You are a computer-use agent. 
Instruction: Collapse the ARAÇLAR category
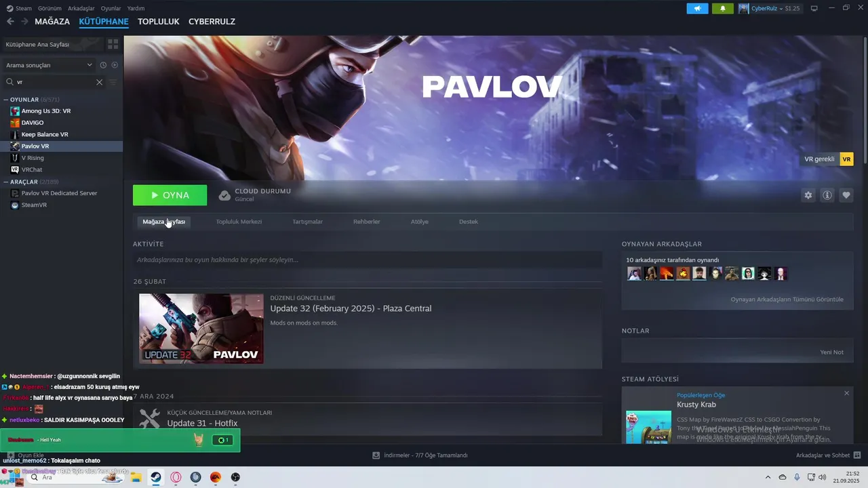pyautogui.click(x=6, y=182)
